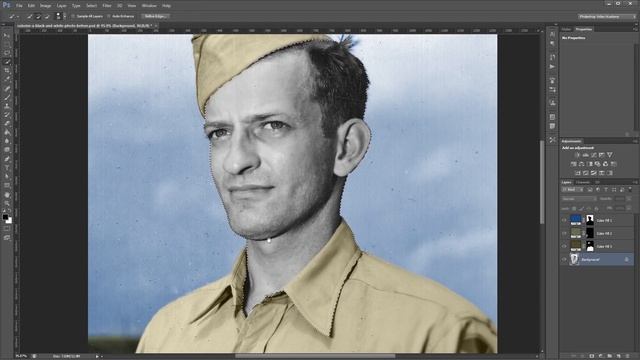Click the Refine Edge button
640x360 pixels.
click(x=155, y=16)
